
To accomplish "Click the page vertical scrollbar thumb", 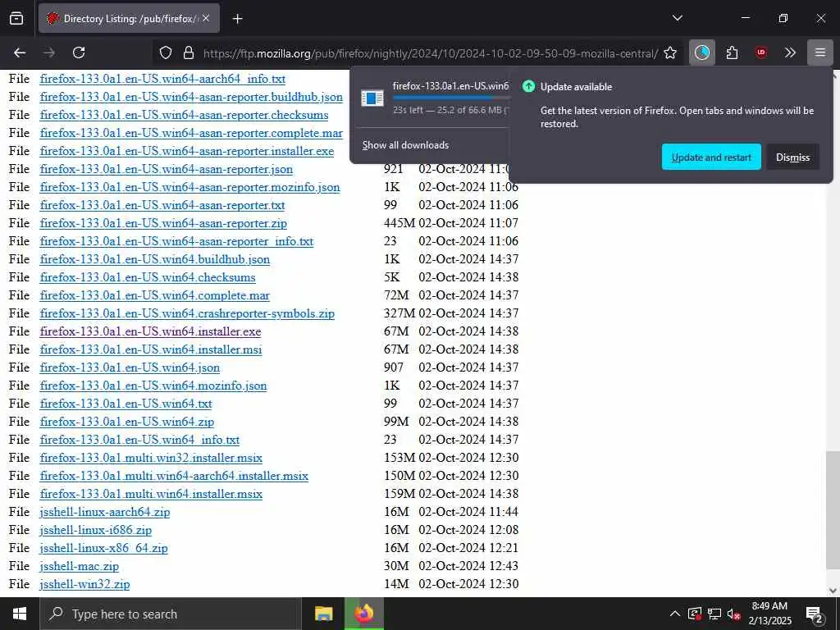I will 833,510.
